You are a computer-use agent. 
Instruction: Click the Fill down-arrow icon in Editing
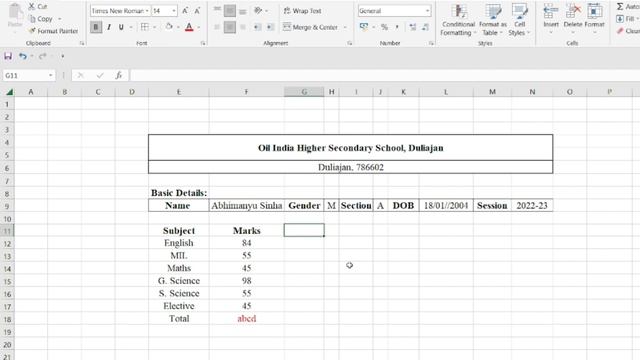click(620, 19)
